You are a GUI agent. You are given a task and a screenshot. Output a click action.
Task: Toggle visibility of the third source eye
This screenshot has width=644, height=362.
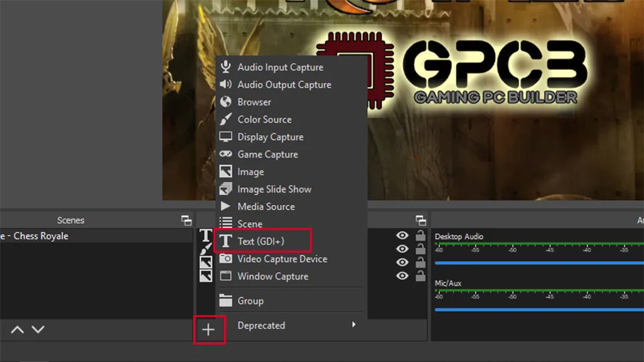402,262
